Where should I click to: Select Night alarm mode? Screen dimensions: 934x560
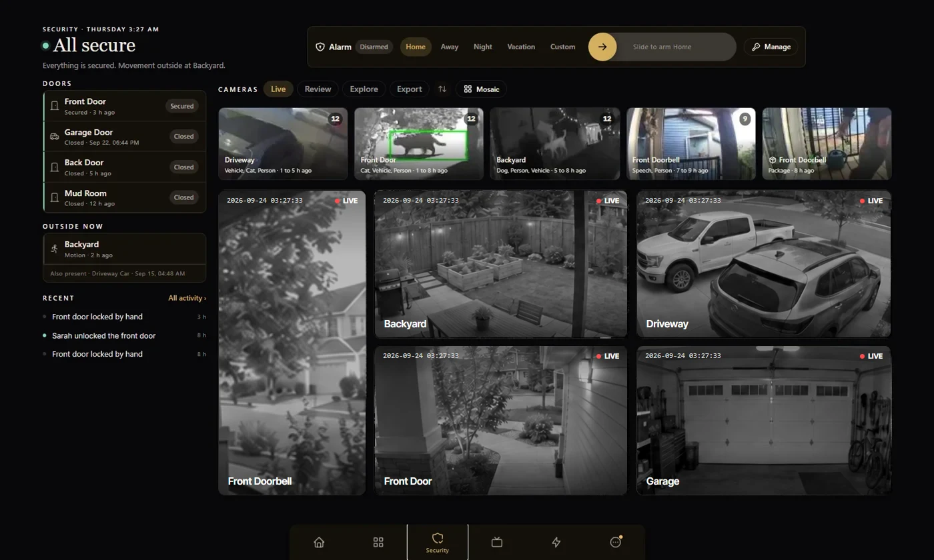click(483, 47)
